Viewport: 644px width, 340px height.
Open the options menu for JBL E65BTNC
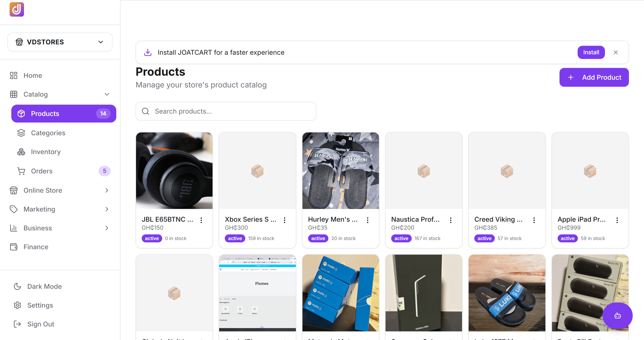click(201, 220)
